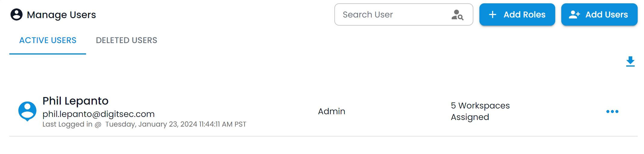Click the Manage Users heading text
The height and width of the screenshot is (154, 644).
point(61,14)
